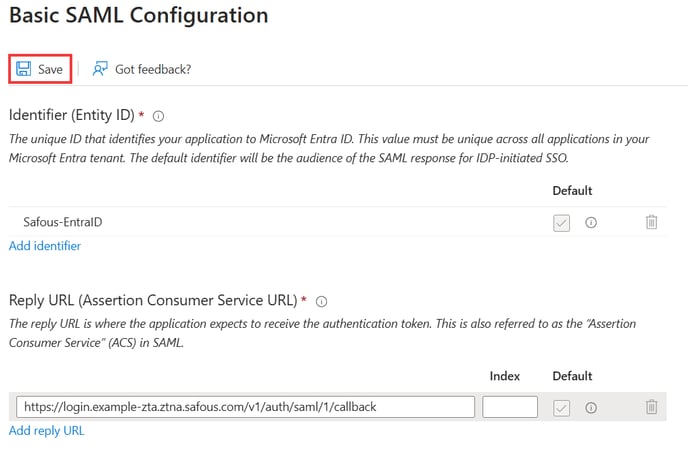Delete the Safous-EntraID identifier via trash icon
The image size is (688, 458).
coord(652,222)
